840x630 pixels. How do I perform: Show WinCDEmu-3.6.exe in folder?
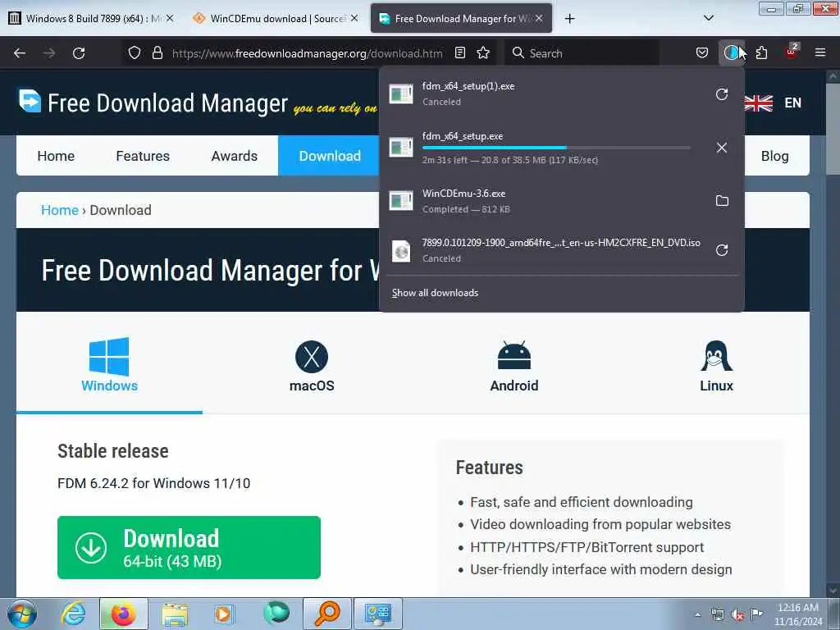pos(722,201)
